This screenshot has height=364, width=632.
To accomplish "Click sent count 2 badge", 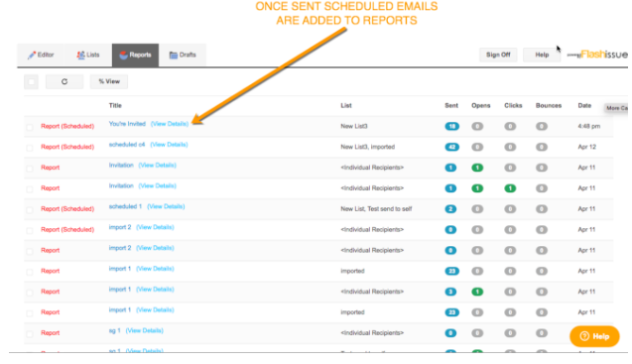I will point(450,209).
